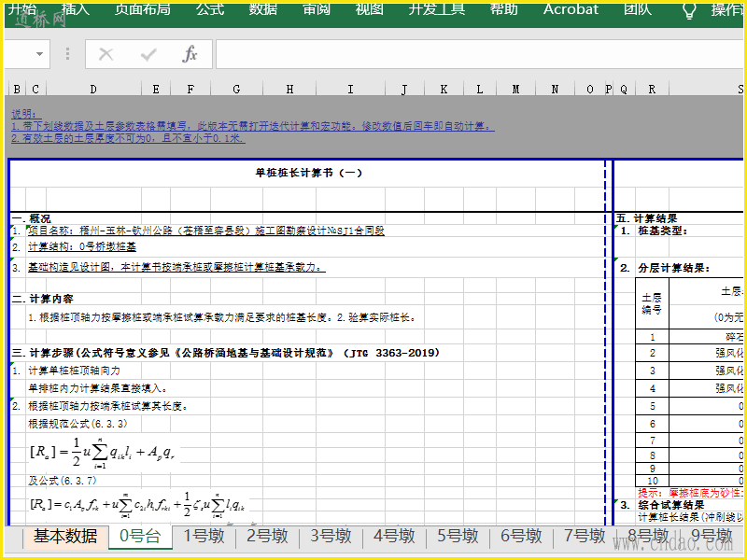The height and width of the screenshot is (560, 747).
Task: Click the cancel X icon in formula bar
Action: pyautogui.click(x=106, y=54)
